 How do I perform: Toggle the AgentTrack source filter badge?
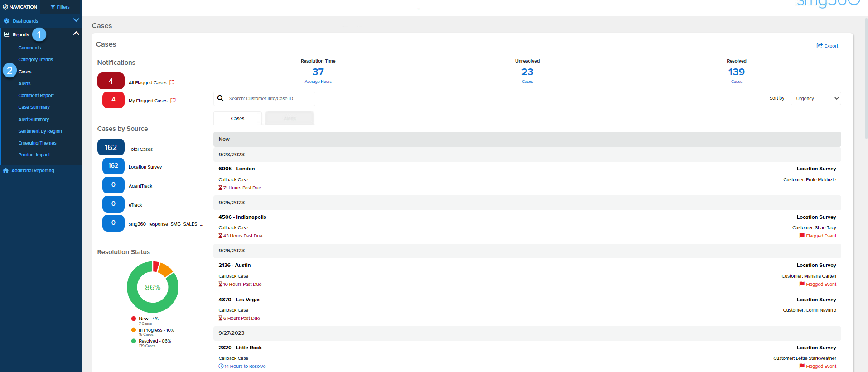[113, 185]
